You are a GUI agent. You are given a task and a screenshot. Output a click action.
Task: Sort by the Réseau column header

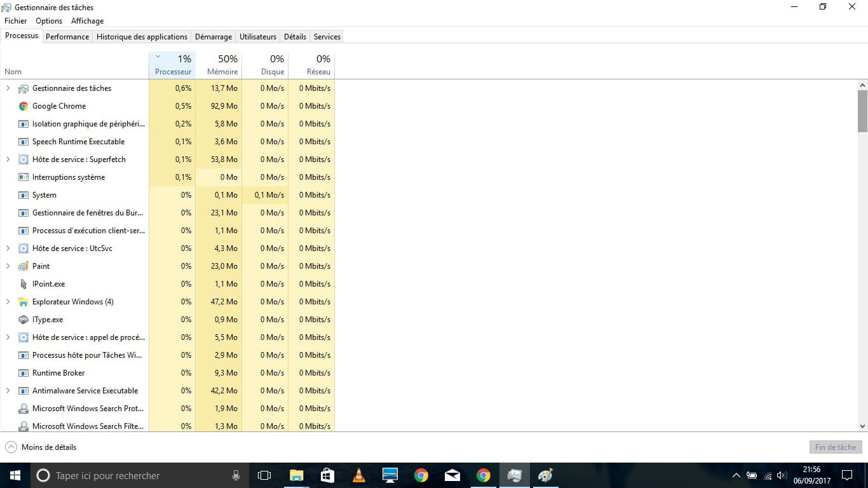click(x=311, y=65)
